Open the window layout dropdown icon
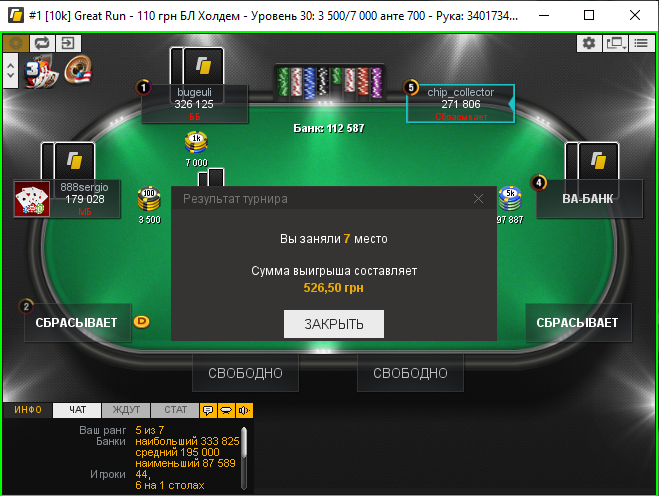This screenshot has width=659, height=496. [x=615, y=43]
